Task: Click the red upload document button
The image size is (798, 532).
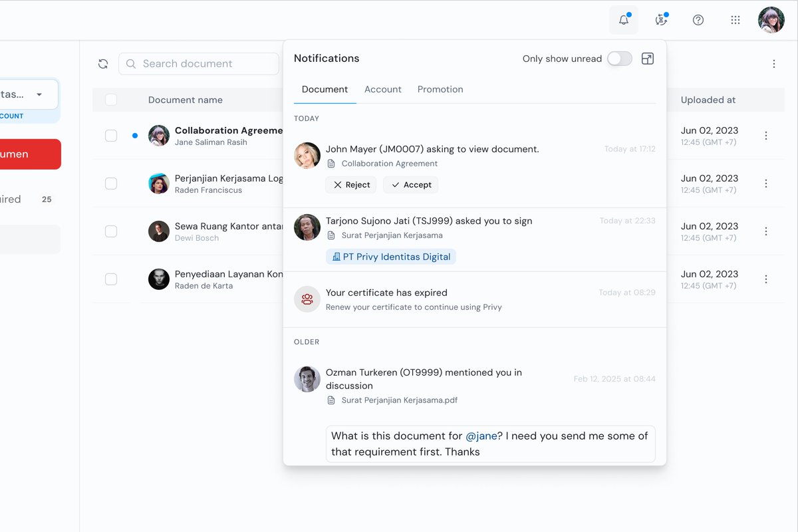Action: coord(30,154)
